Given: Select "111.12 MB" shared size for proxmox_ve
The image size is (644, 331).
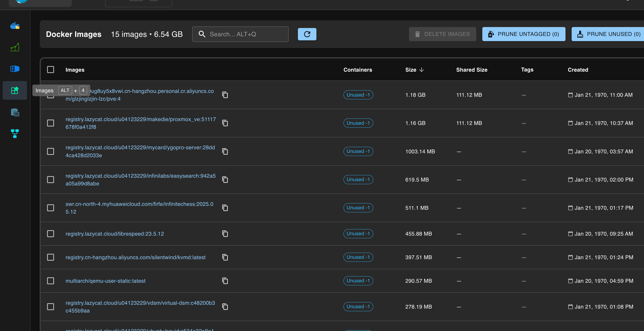Looking at the screenshot, I should (x=469, y=123).
